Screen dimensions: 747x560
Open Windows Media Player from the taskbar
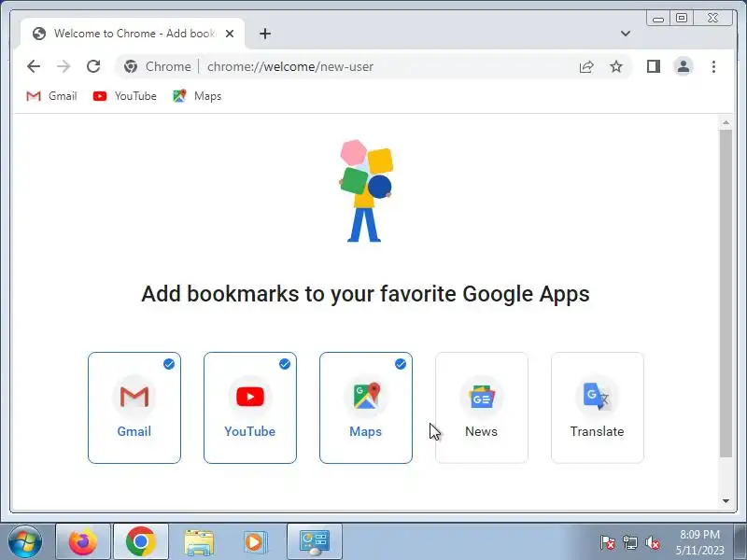pos(256,542)
